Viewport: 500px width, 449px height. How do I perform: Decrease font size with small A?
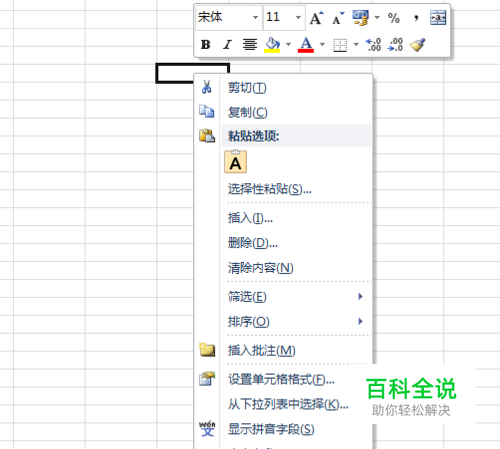[x=338, y=18]
